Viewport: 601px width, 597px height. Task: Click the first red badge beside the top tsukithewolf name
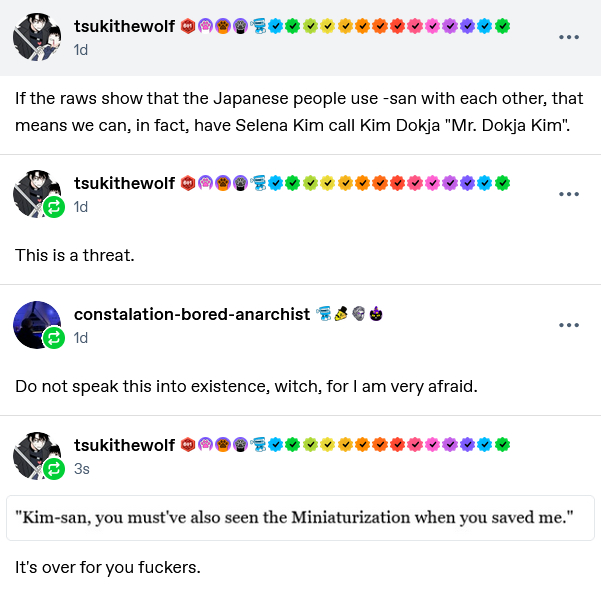[187, 25]
